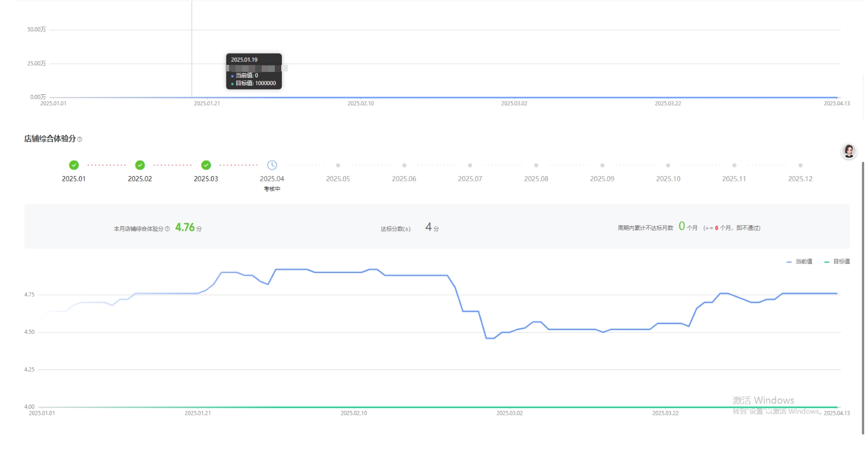Viewport: 868px width, 454px height.
Task: Open the customer service avatar icon
Action: 848,151
